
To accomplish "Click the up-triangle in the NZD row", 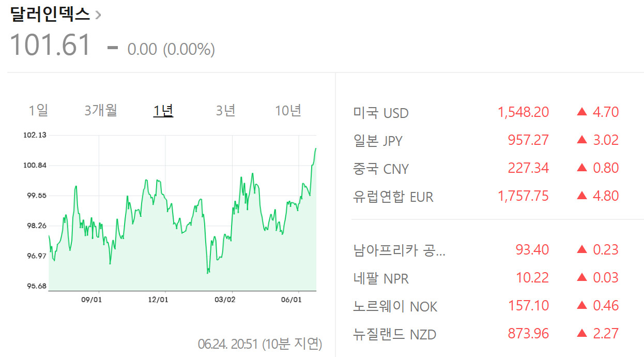I will [x=582, y=333].
